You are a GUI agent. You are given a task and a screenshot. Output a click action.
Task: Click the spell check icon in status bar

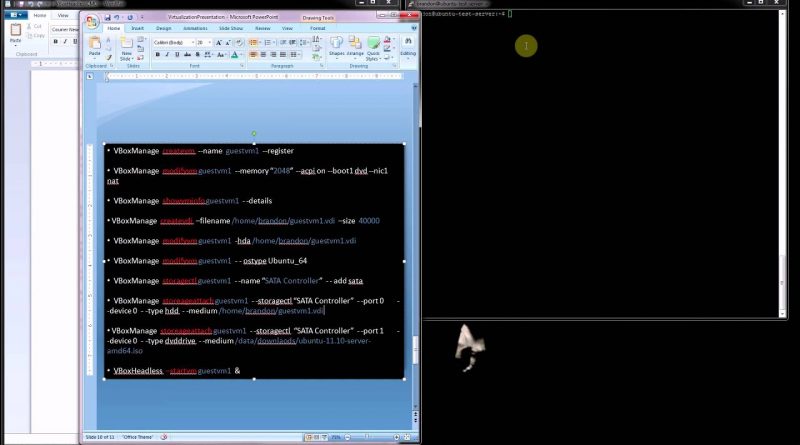tap(164, 437)
